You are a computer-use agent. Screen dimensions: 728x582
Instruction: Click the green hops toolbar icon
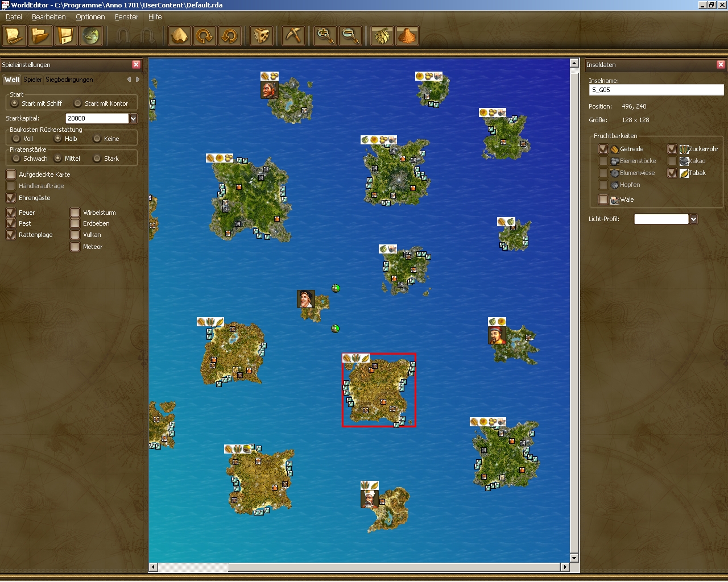pyautogui.click(x=382, y=36)
